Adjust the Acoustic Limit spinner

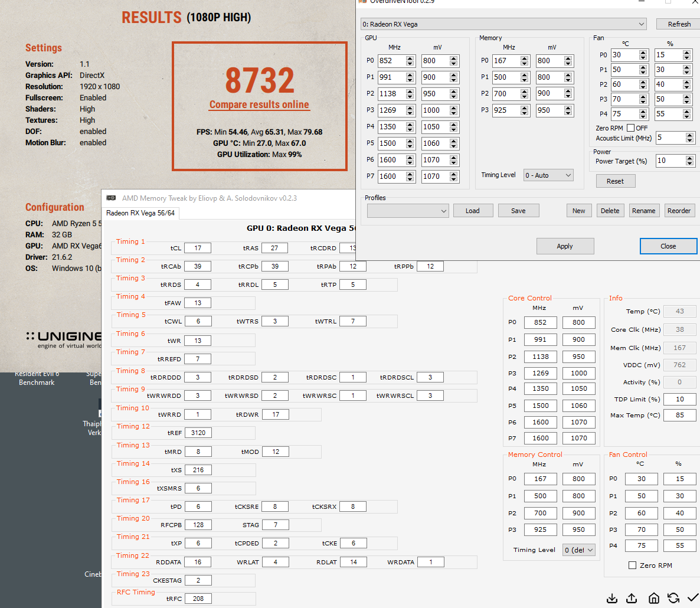pyautogui.click(x=690, y=138)
